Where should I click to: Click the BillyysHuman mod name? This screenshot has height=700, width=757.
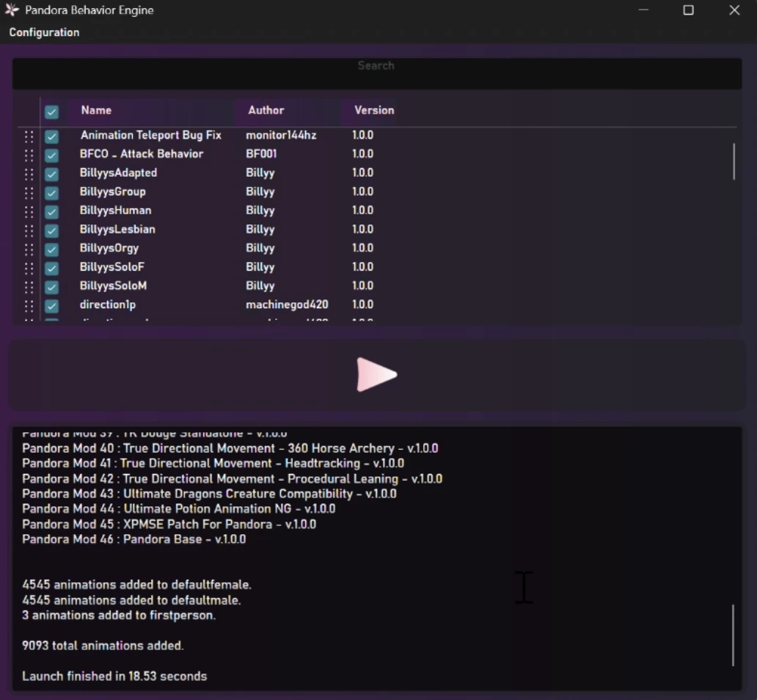pos(115,210)
